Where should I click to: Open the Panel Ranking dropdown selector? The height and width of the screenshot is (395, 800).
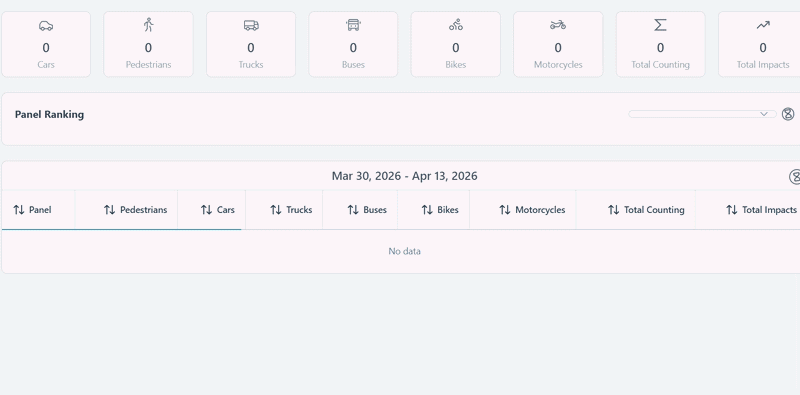702,114
